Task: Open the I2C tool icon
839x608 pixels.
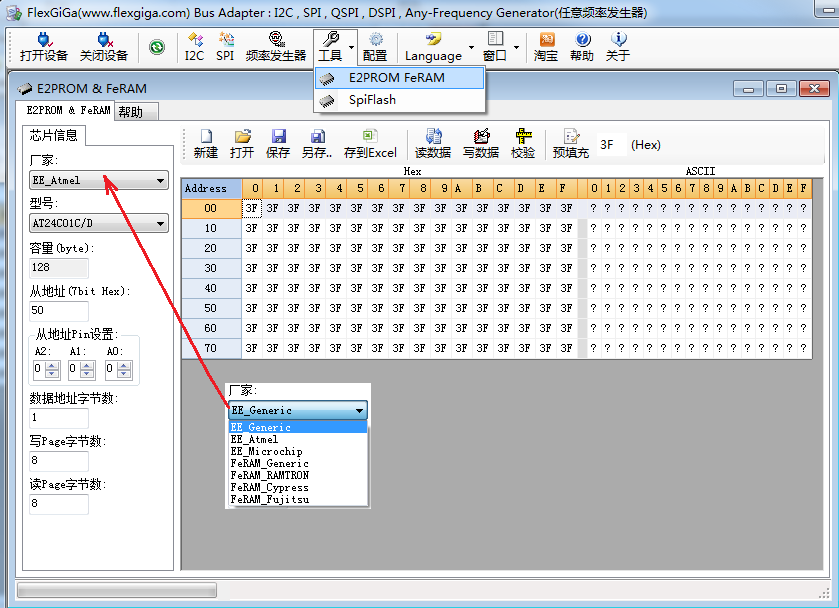Action: pyautogui.click(x=194, y=46)
